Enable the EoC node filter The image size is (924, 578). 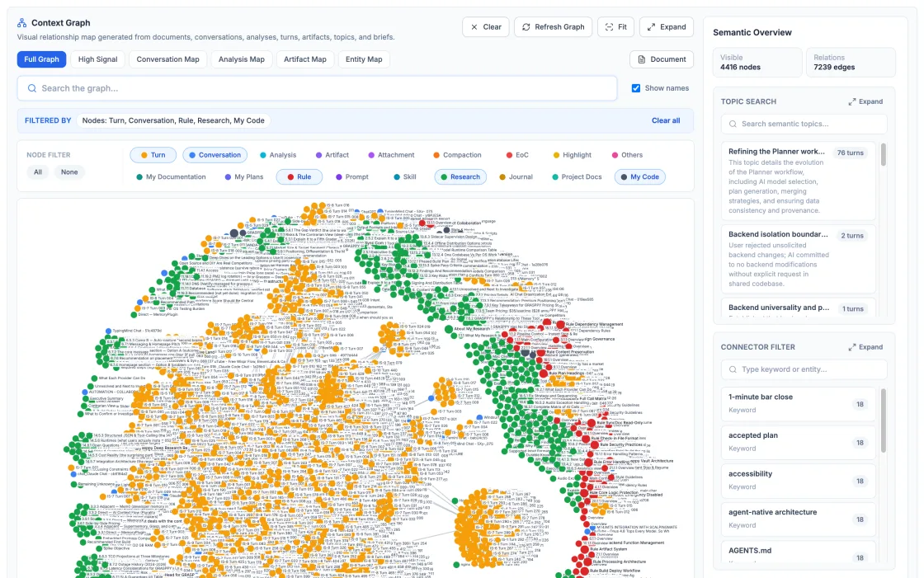pos(517,155)
